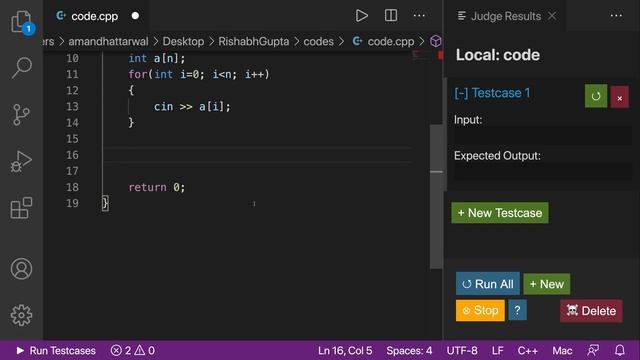Click the red Delete button
Screen dimensions: 640x360
coord(591,311)
